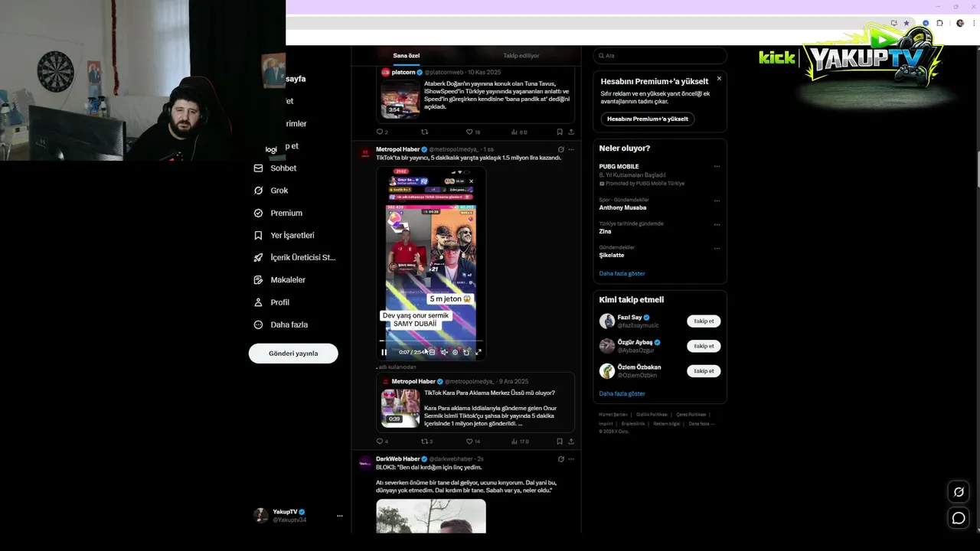Open the Profil person icon in sidebar

point(258,302)
